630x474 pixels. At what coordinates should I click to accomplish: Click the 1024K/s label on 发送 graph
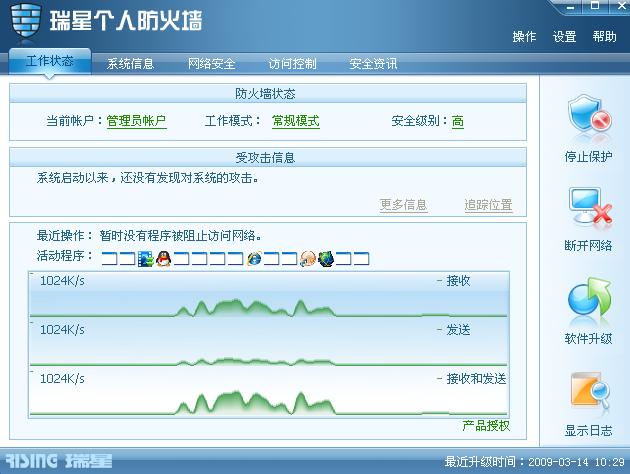[62, 329]
